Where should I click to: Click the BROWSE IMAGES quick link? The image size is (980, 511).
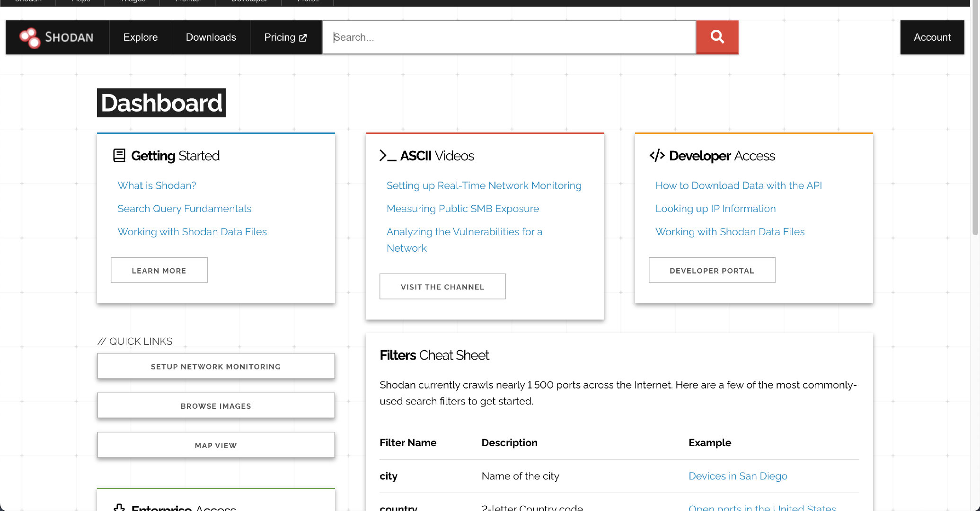216,406
